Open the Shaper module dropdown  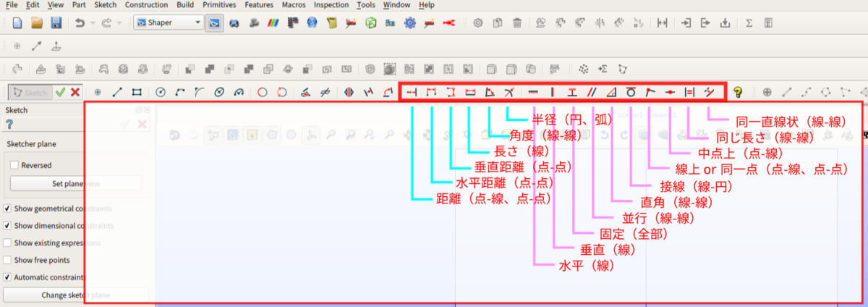coord(169,22)
